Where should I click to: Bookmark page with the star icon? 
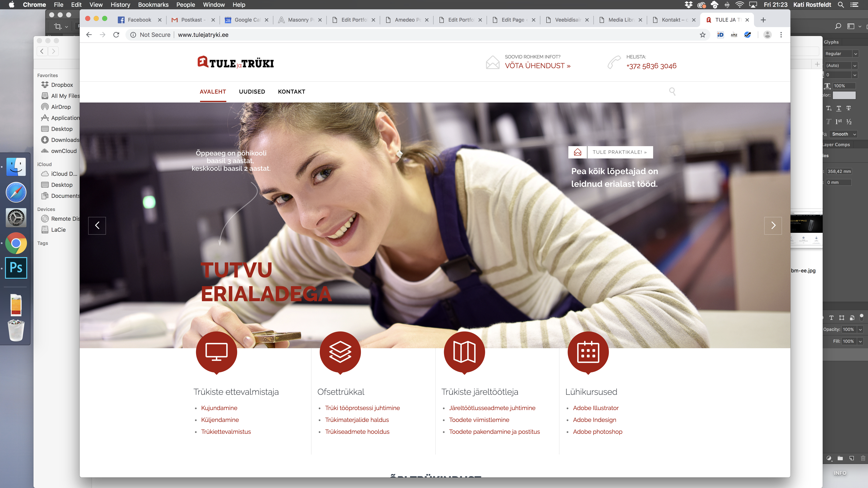pyautogui.click(x=702, y=35)
